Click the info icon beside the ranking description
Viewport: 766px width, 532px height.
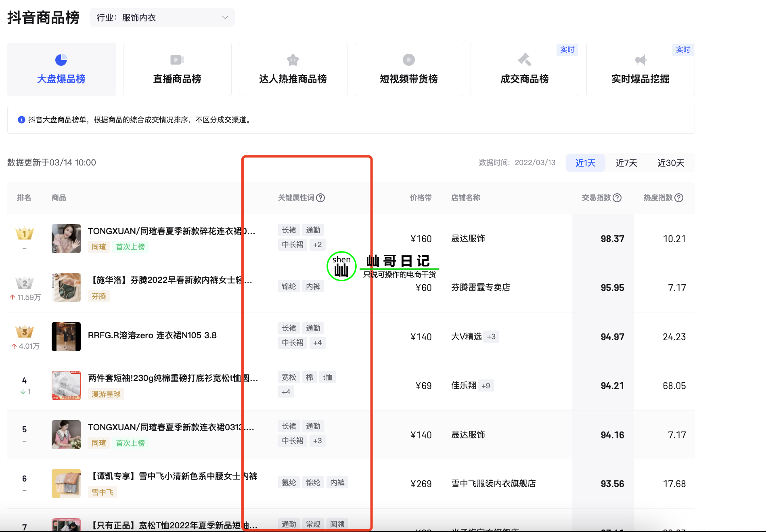21,119
